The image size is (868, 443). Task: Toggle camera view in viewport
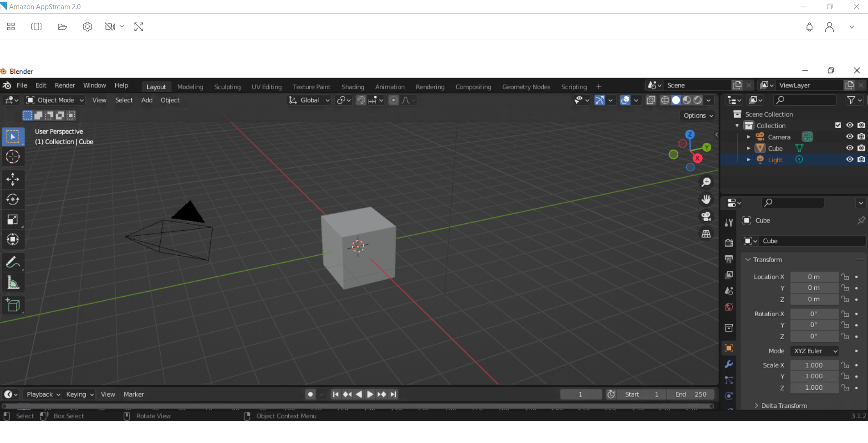point(706,216)
